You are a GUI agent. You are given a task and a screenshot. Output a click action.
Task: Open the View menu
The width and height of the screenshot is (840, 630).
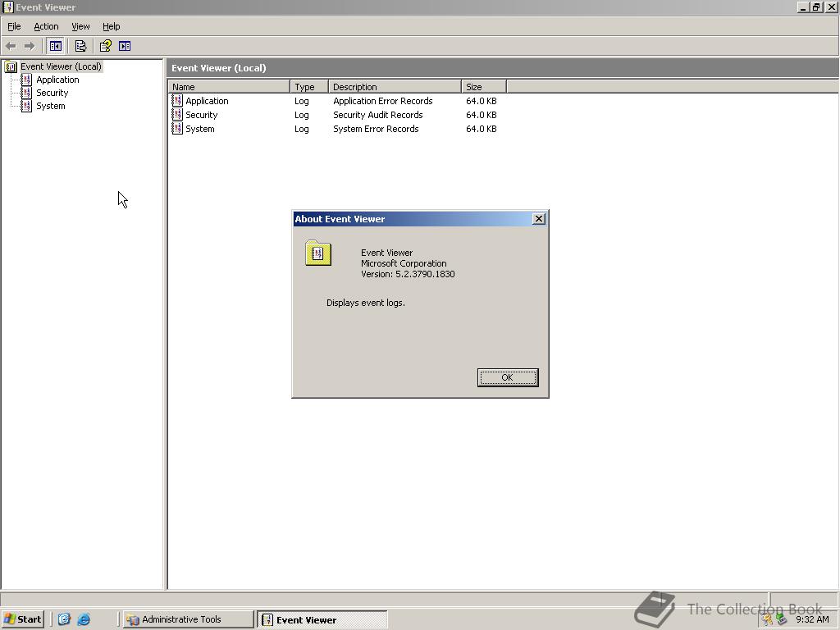pyautogui.click(x=80, y=26)
